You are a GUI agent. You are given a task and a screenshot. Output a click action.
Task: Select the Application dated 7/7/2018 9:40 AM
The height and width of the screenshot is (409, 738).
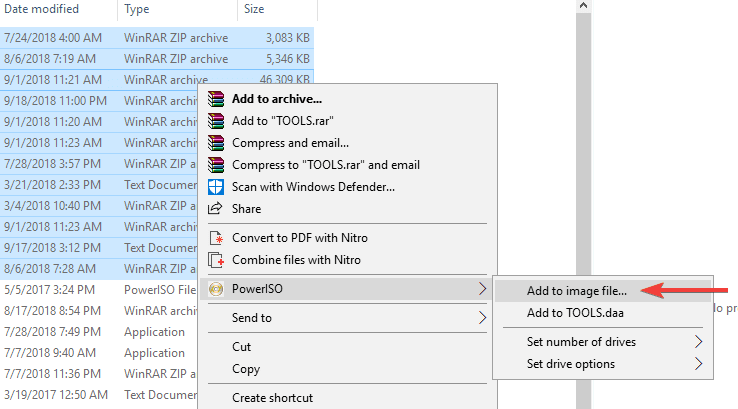pyautogui.click(x=99, y=353)
